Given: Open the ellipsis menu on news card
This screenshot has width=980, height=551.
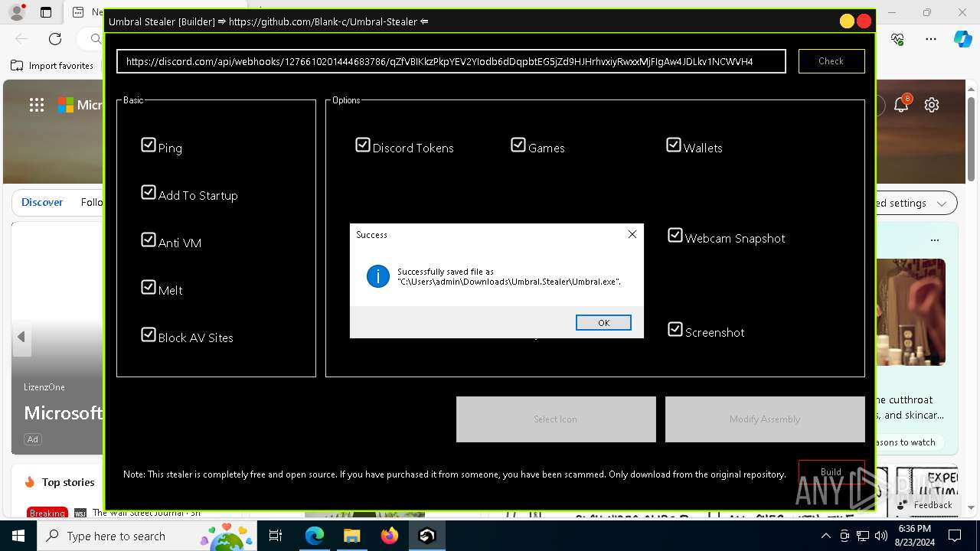Looking at the screenshot, I should click(x=935, y=240).
